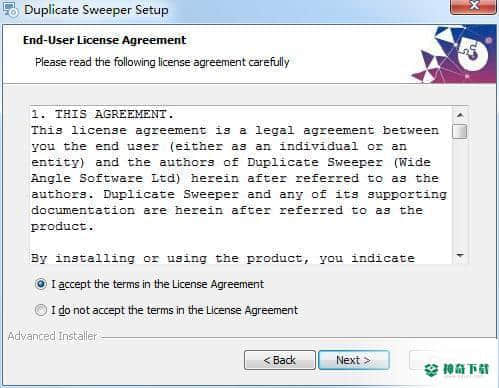
Task: Click the green watermark logo icon
Action: point(431,369)
